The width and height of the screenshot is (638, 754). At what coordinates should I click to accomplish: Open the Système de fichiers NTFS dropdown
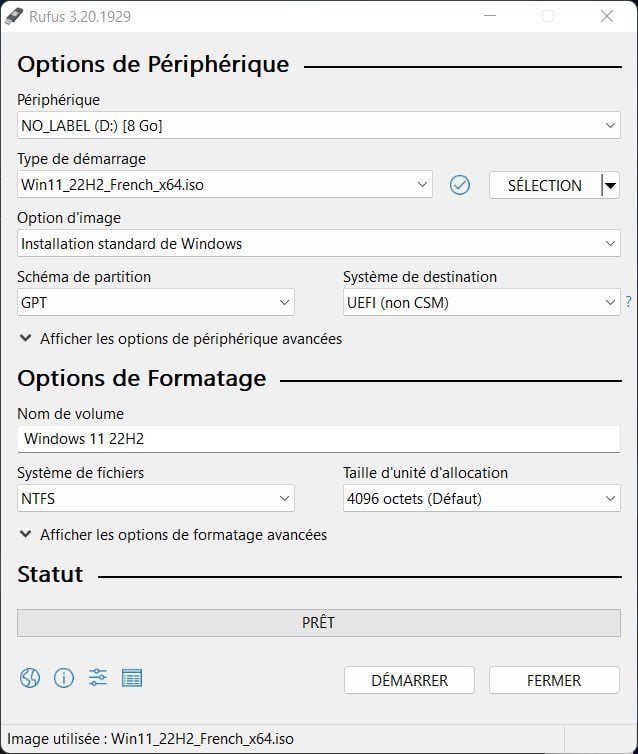(156, 498)
